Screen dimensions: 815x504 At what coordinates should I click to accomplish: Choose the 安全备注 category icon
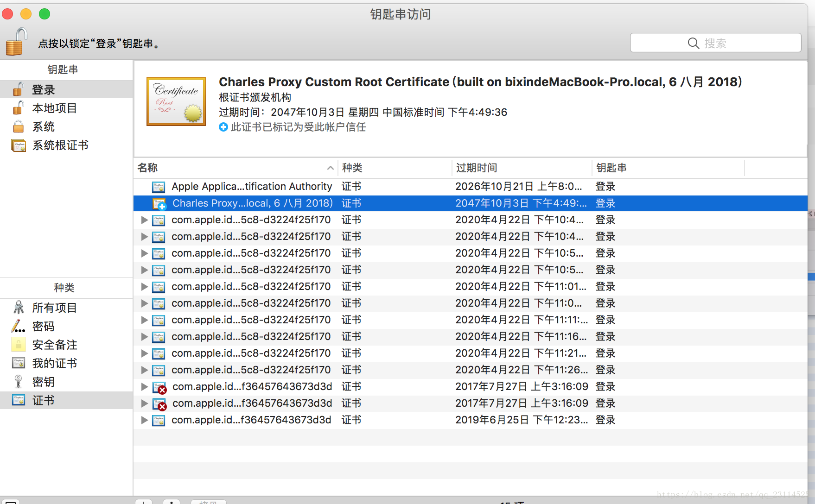click(18, 345)
